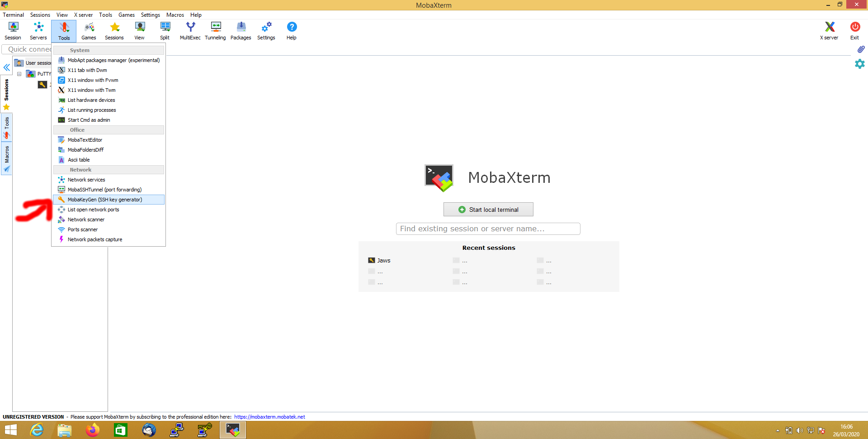Collapse the PuTTY sessions tree node
Screen dimensions: 868x439
coord(19,74)
